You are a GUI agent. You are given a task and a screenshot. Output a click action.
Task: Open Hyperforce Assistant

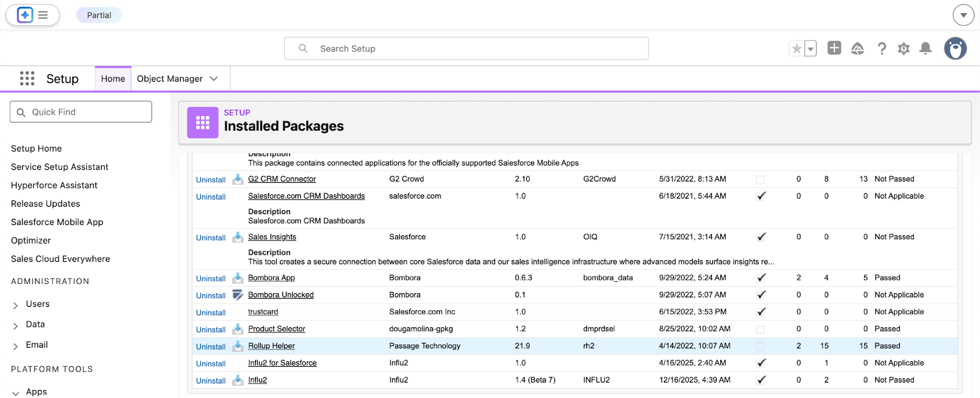click(54, 185)
